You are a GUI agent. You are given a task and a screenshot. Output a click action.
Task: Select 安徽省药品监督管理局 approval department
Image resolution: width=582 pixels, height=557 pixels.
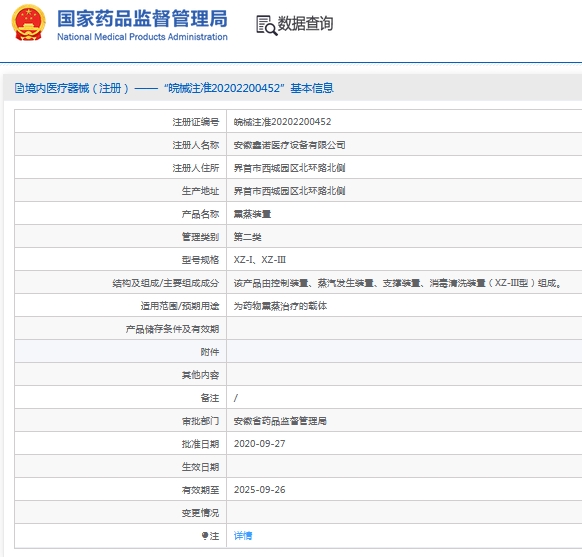click(x=280, y=421)
